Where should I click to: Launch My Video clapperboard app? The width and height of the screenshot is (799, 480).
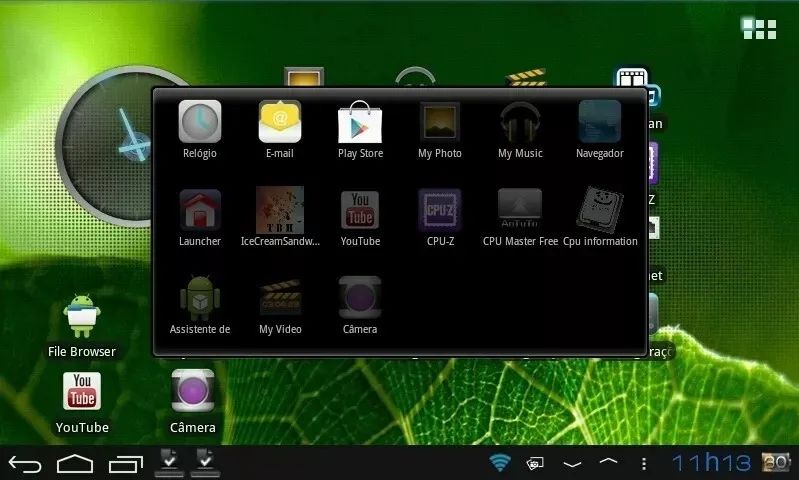pyautogui.click(x=280, y=297)
